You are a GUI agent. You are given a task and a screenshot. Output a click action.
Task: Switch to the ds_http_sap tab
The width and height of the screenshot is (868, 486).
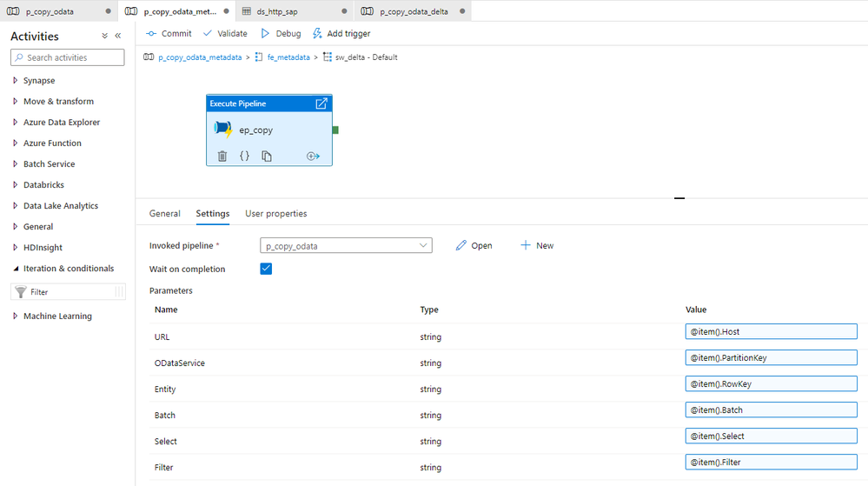[x=295, y=11]
